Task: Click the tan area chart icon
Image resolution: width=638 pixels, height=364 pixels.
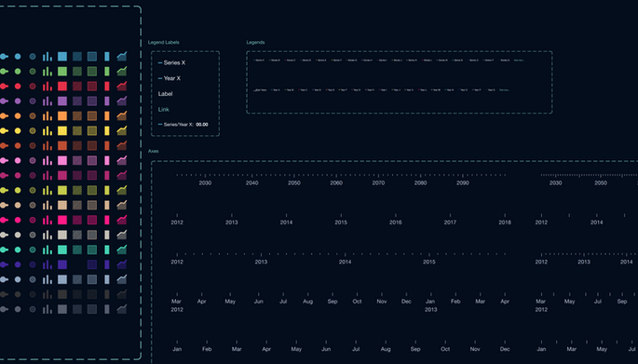Action: coord(122,205)
